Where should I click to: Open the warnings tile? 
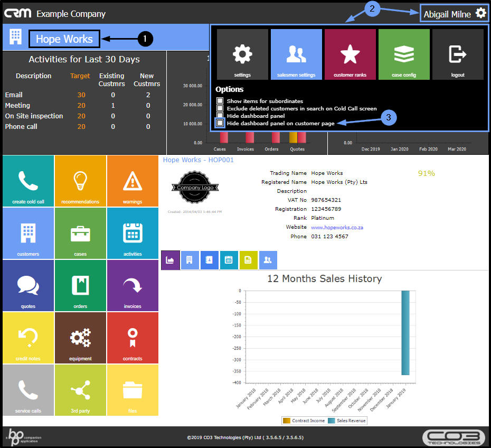click(133, 181)
